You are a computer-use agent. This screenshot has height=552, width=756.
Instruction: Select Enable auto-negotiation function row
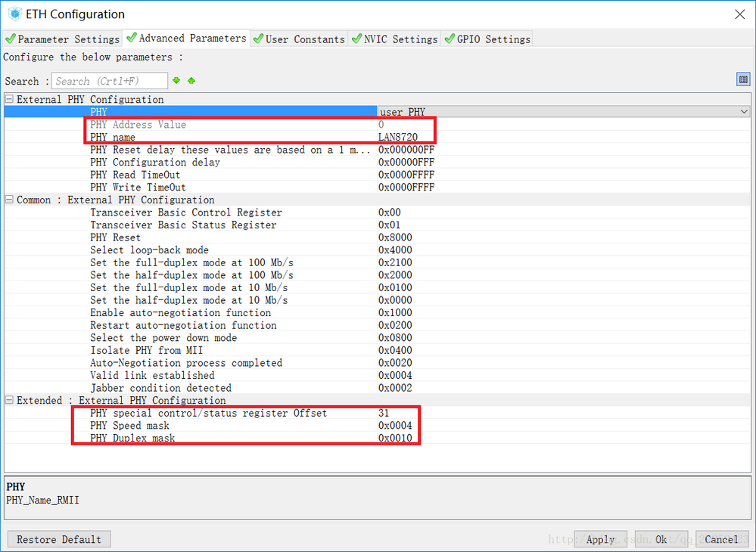tap(378, 312)
